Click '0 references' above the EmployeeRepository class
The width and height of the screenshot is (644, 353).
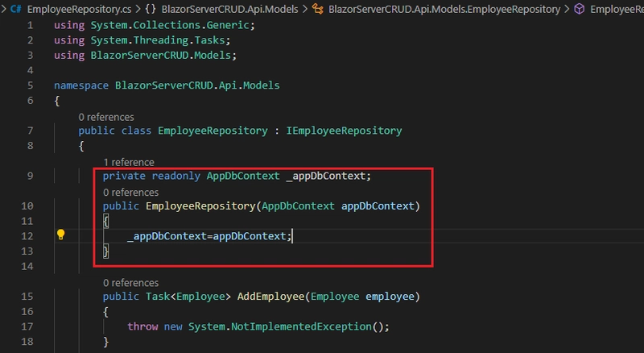click(x=106, y=116)
